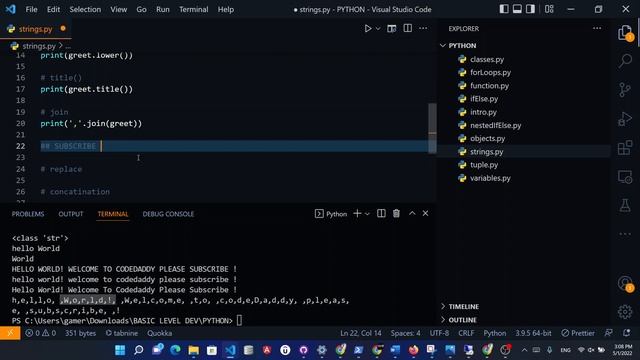The image size is (640, 360).
Task: Open nestedIfElse.py in Explorer
Action: coord(496,125)
